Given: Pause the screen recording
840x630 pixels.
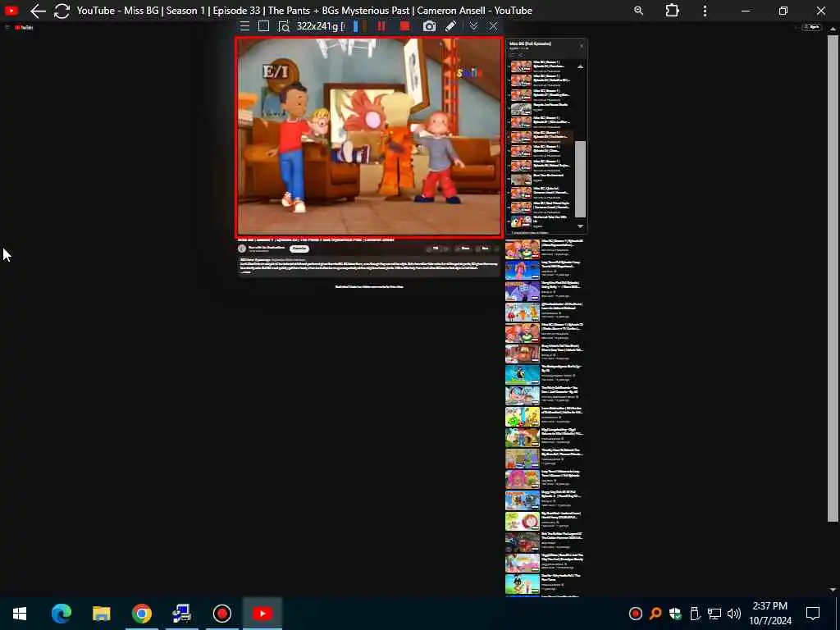Looking at the screenshot, I should (x=381, y=26).
